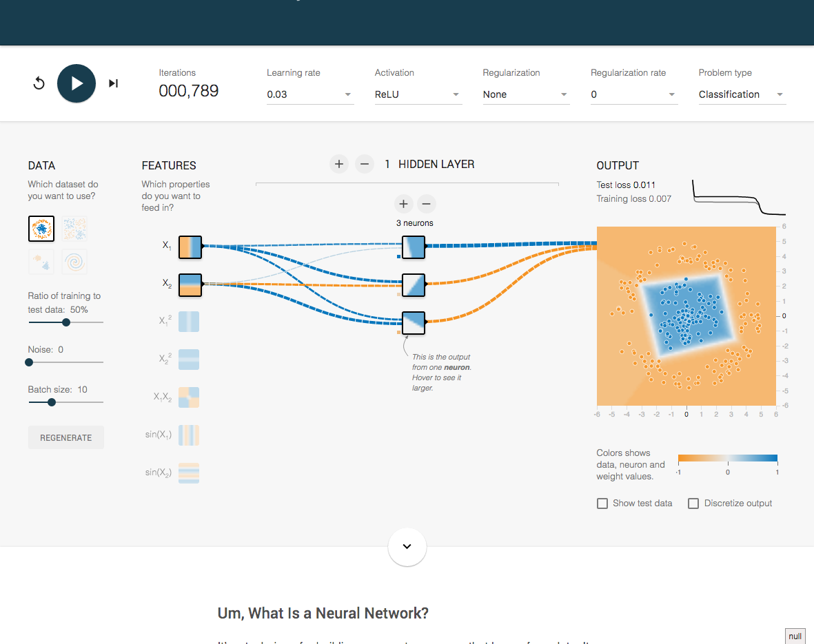Open the Regularization rate dropdown
The width and height of the screenshot is (814, 644).
(x=634, y=94)
